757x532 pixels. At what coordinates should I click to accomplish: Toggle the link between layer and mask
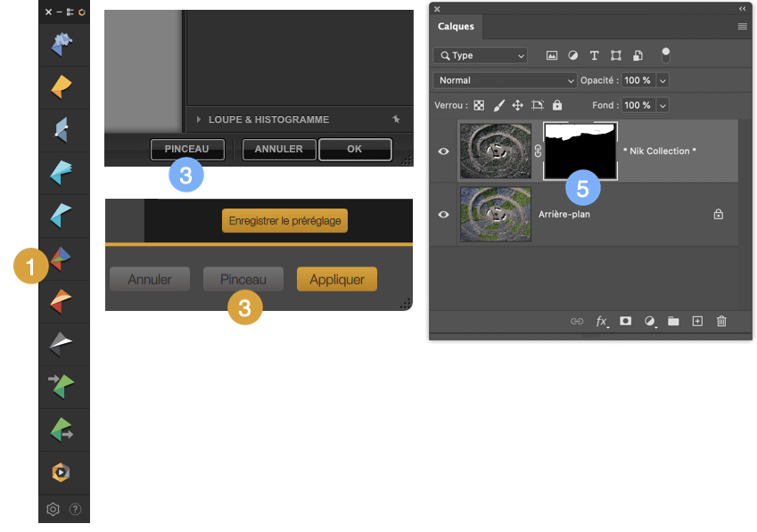(x=538, y=151)
